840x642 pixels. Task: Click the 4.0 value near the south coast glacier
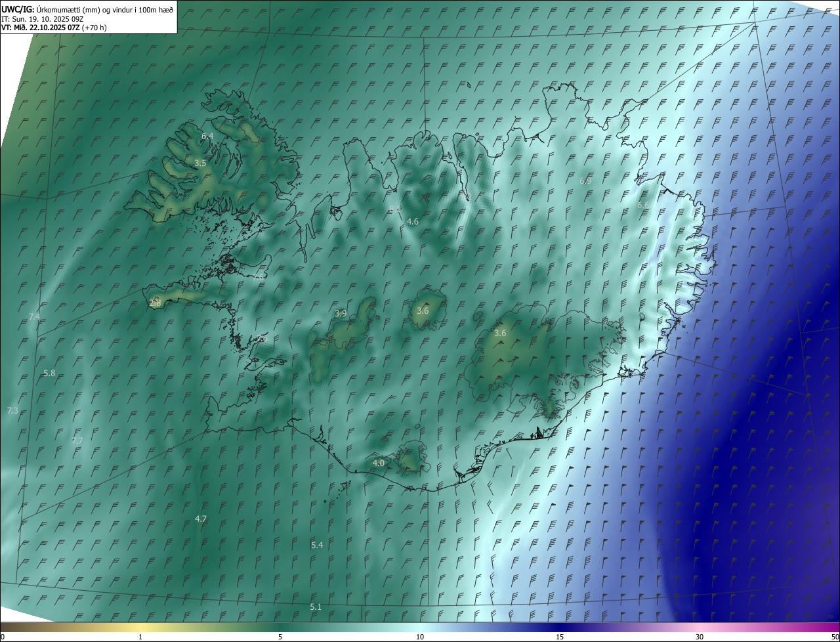[x=379, y=463]
